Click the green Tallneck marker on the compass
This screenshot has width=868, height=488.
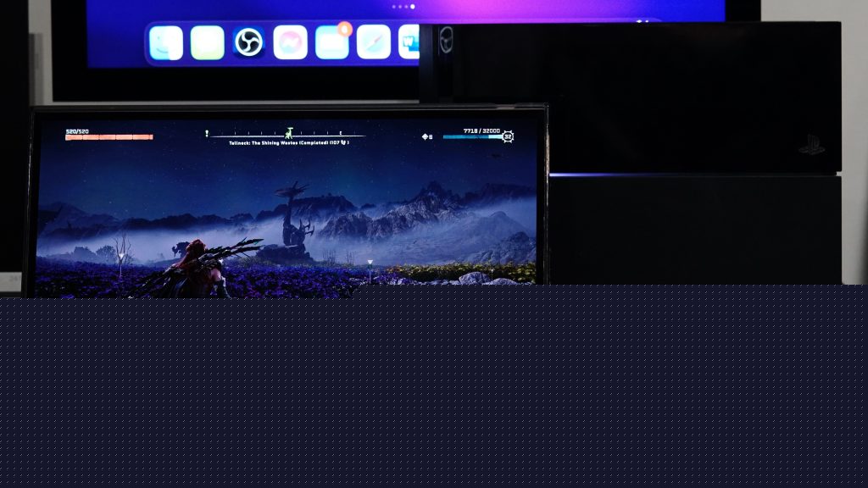point(289,133)
